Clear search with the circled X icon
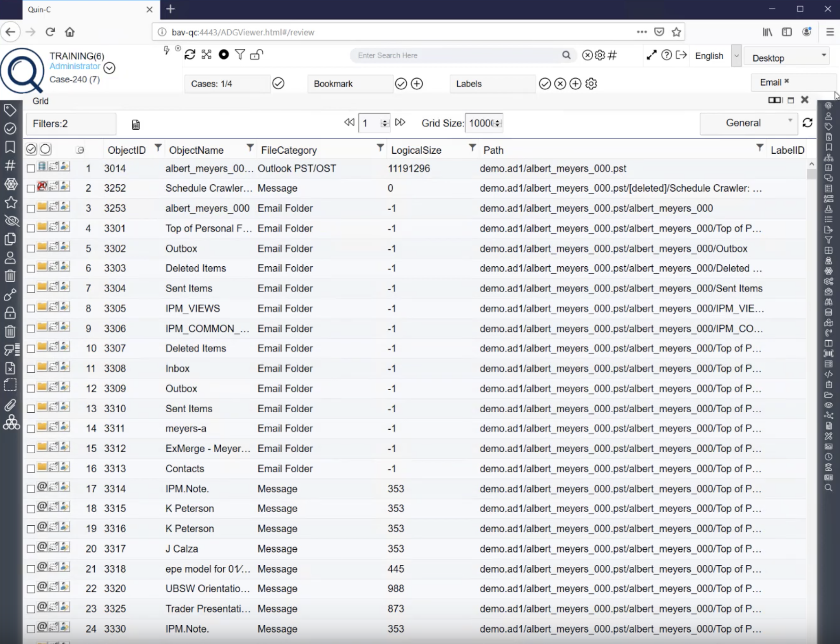The height and width of the screenshot is (644, 840). 587,55
